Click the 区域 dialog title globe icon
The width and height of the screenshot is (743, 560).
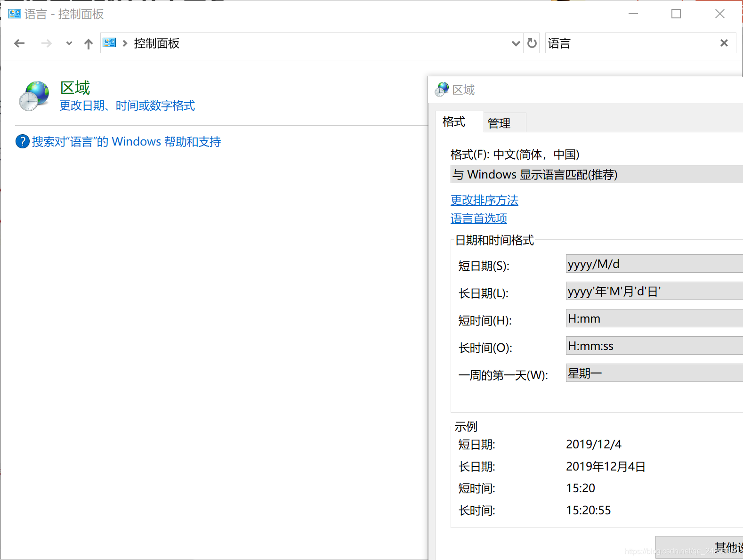[442, 89]
